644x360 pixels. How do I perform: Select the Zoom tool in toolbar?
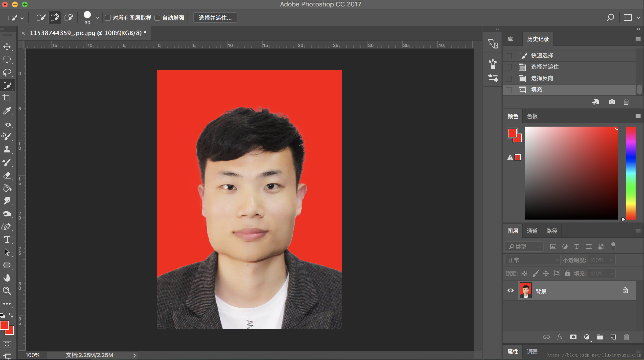(7, 291)
